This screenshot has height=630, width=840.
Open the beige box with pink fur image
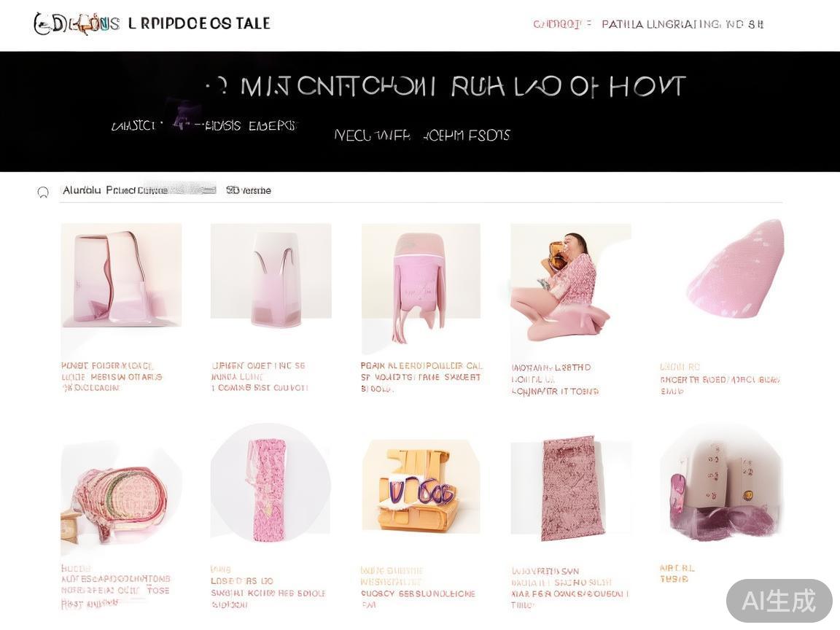722,484
